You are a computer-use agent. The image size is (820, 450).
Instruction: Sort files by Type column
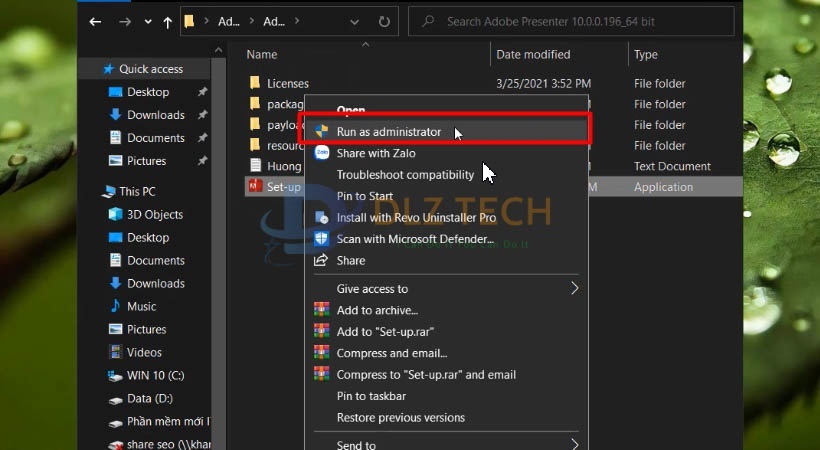646,54
